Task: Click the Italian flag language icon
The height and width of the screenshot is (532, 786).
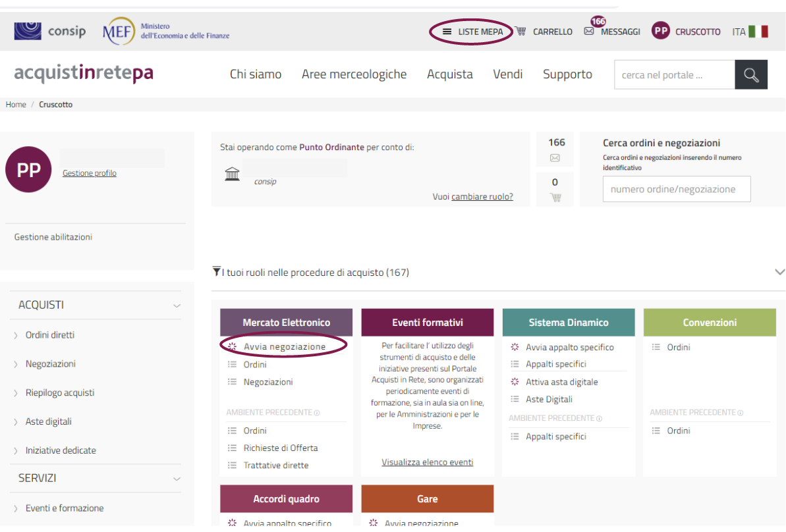Action: (x=758, y=32)
